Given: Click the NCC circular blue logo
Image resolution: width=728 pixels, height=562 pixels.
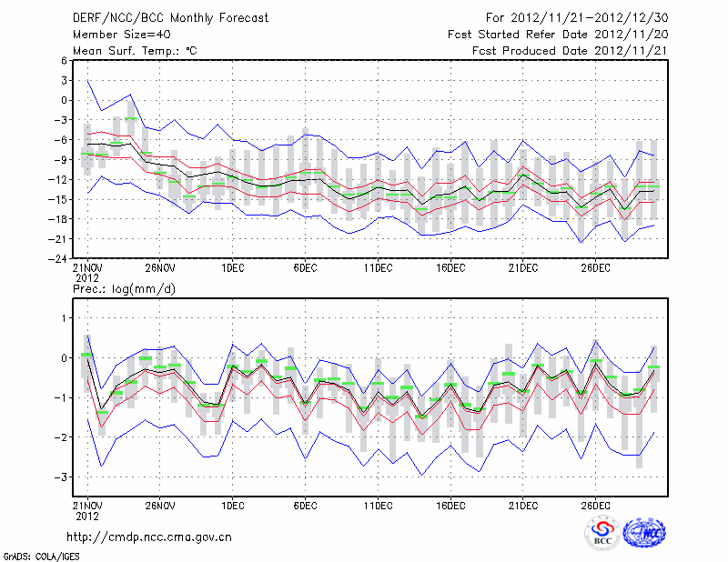Looking at the screenshot, I should pos(643,535).
